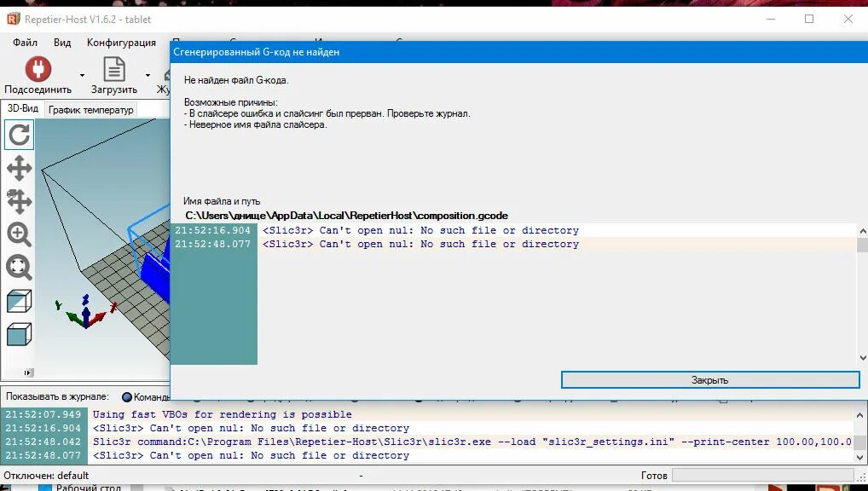868x491 pixels.
Task: Click the composition.gcode file path text
Action: point(346,216)
